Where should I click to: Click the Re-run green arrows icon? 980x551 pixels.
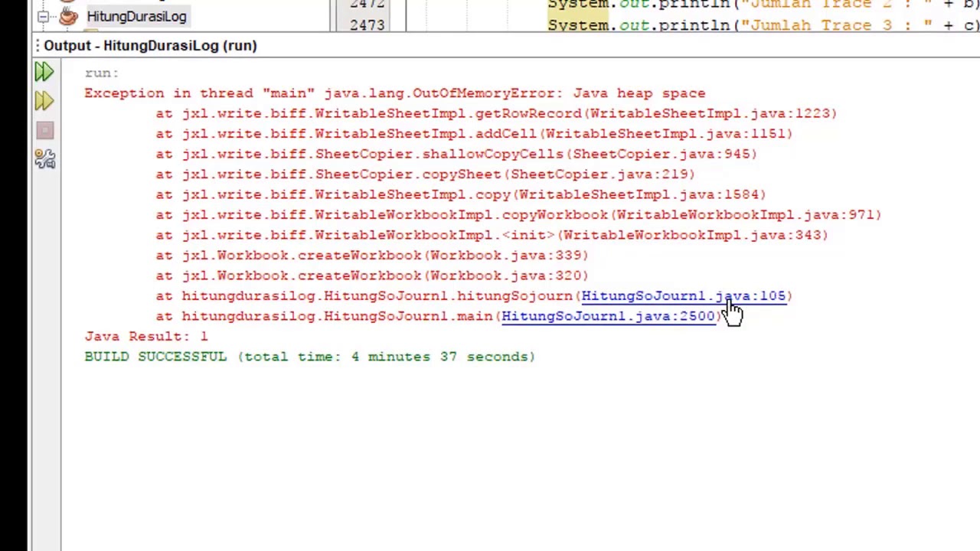coord(44,72)
